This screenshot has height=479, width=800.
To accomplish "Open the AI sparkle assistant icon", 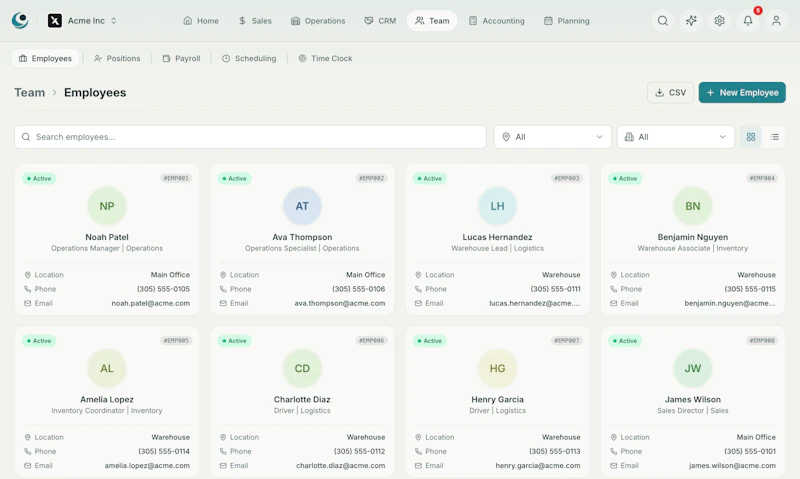I will click(691, 21).
